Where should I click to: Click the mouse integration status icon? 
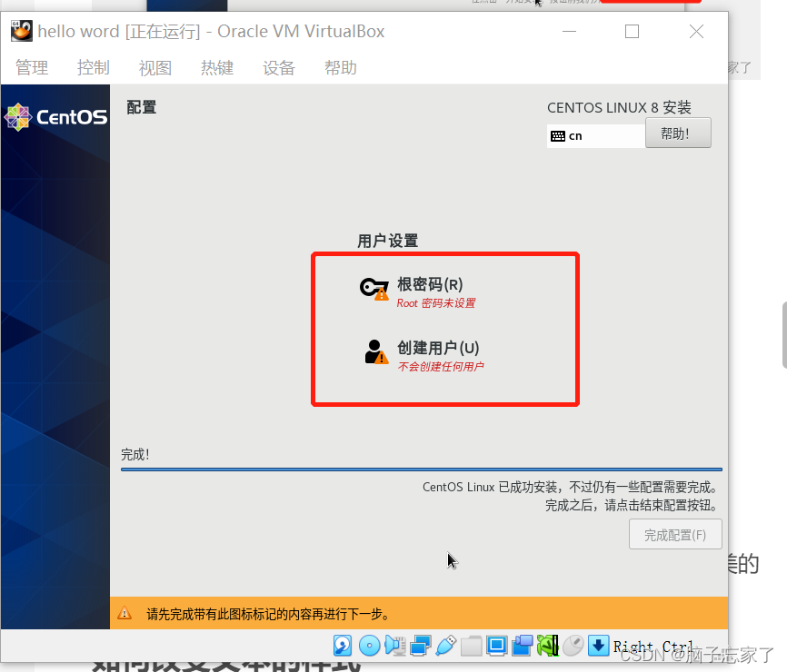coord(573,646)
